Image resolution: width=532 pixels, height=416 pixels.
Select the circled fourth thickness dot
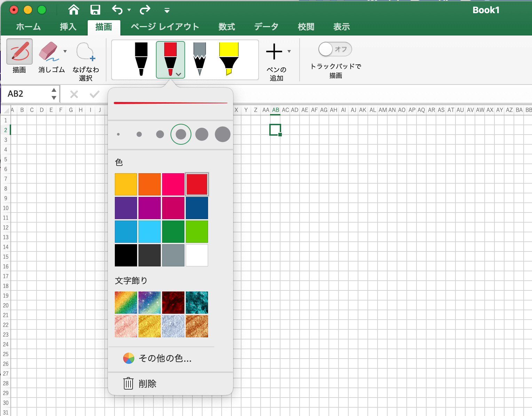(181, 134)
